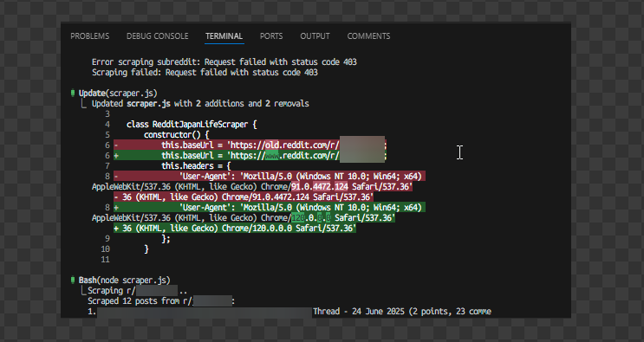Click the green bullet beside Update(scraper.js)
The width and height of the screenshot is (644, 342).
click(73, 94)
